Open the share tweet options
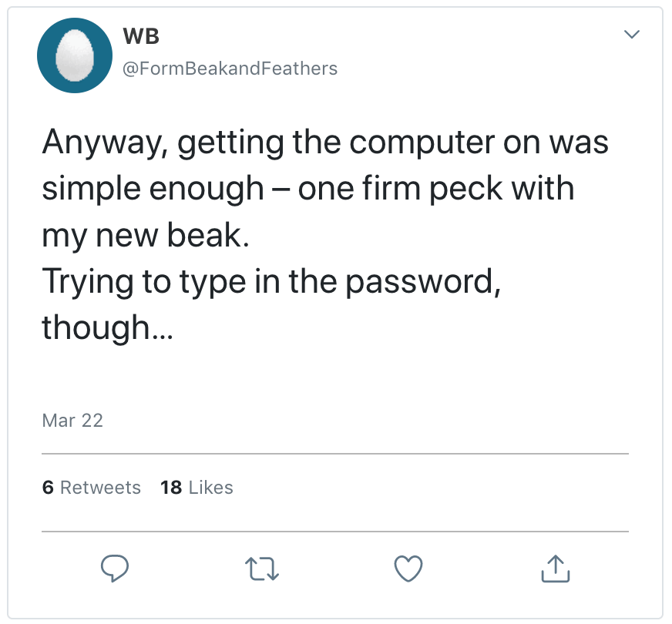The height and width of the screenshot is (624, 672). tap(556, 568)
